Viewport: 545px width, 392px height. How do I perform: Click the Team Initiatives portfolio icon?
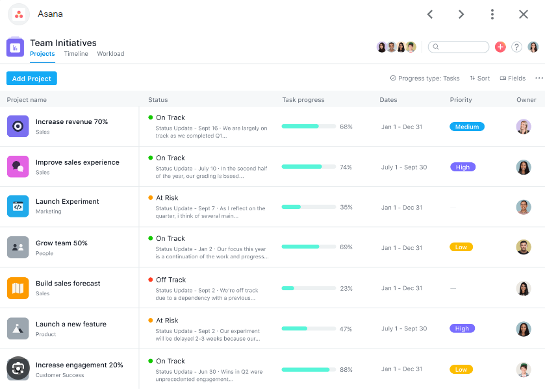coord(15,47)
